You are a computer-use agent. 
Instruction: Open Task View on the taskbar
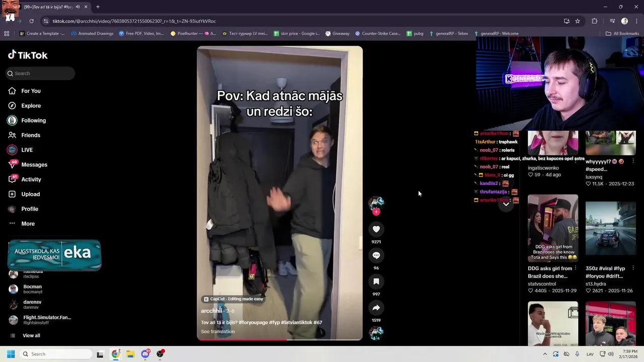[100, 354]
